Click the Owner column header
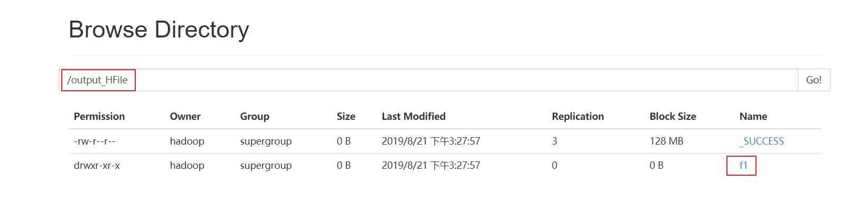868x200 pixels. (x=185, y=116)
